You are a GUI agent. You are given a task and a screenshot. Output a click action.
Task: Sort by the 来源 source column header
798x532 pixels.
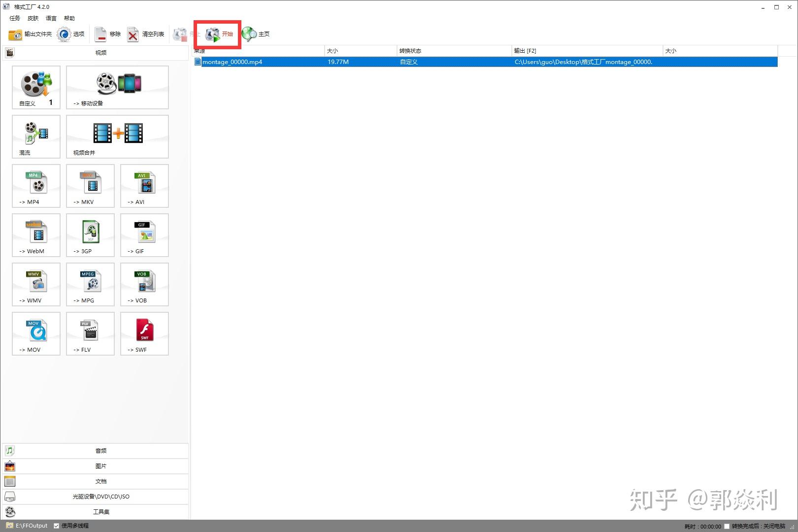click(258, 51)
